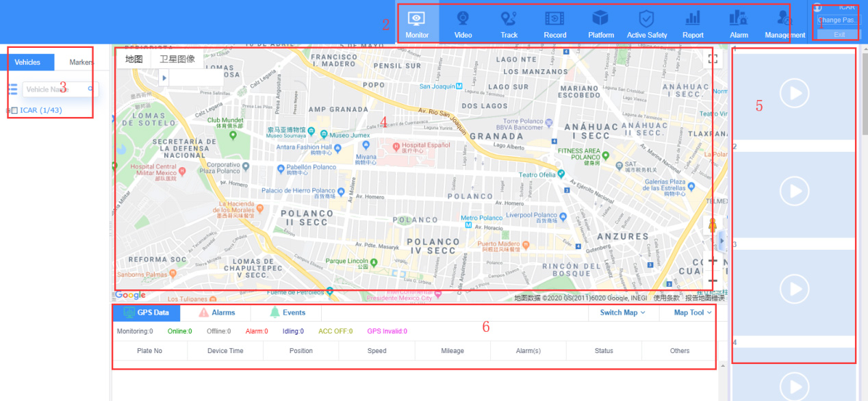Open the Record module
Screen dimensions: 868x401
tap(554, 25)
